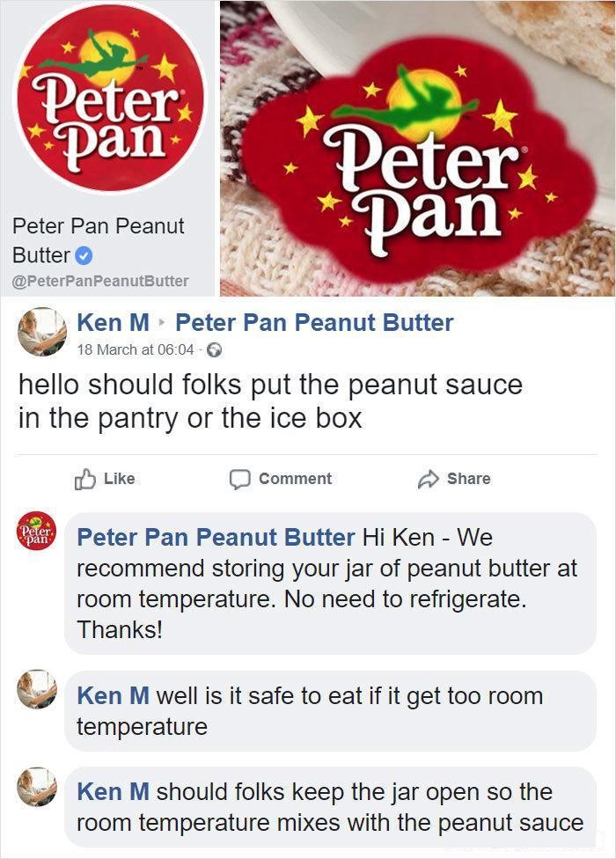Open Ken M's avatar on the post

[x=42, y=332]
